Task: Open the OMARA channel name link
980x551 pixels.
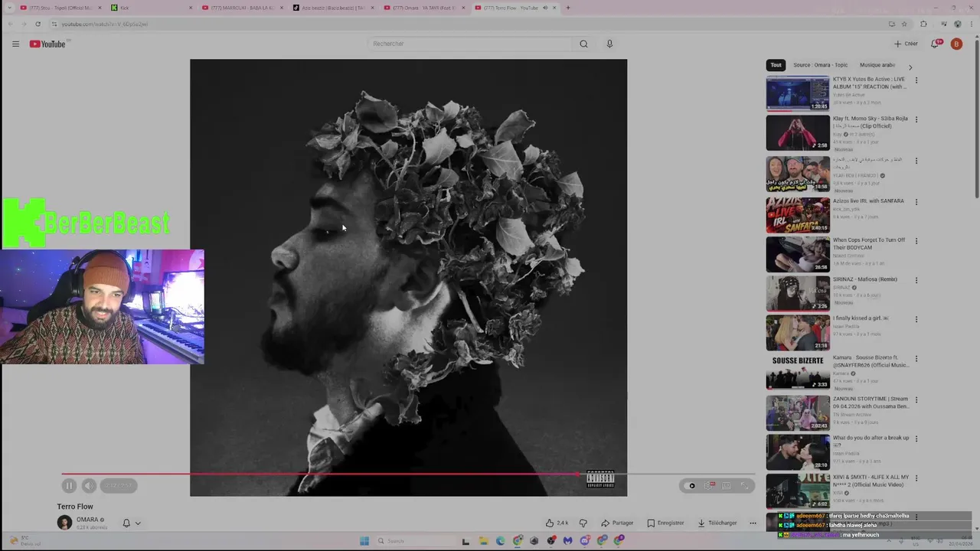Action: [87, 520]
